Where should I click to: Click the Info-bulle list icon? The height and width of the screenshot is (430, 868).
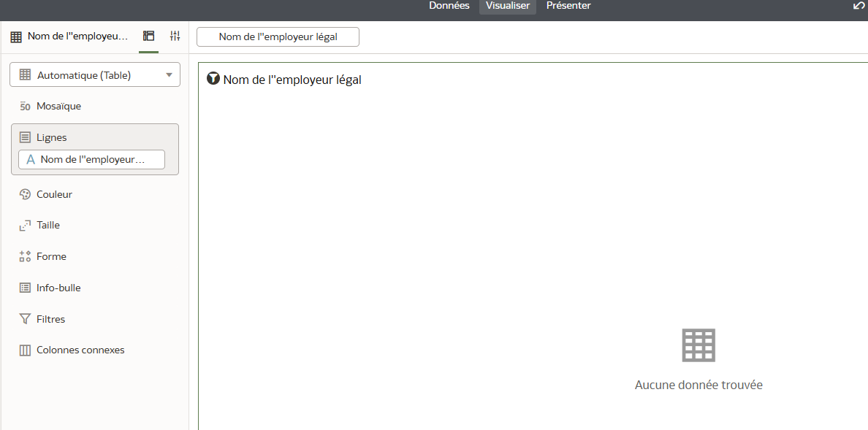click(25, 288)
